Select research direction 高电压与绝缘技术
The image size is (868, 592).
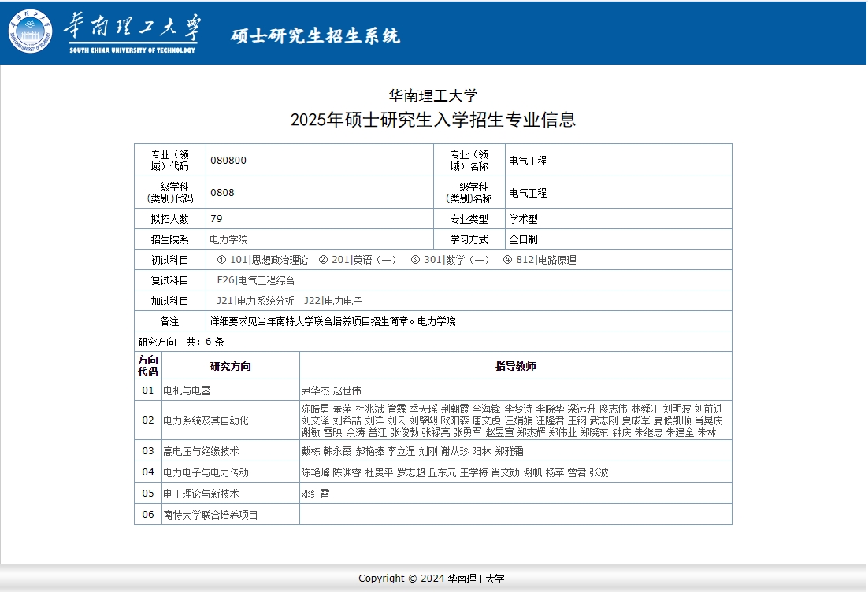[x=201, y=451]
